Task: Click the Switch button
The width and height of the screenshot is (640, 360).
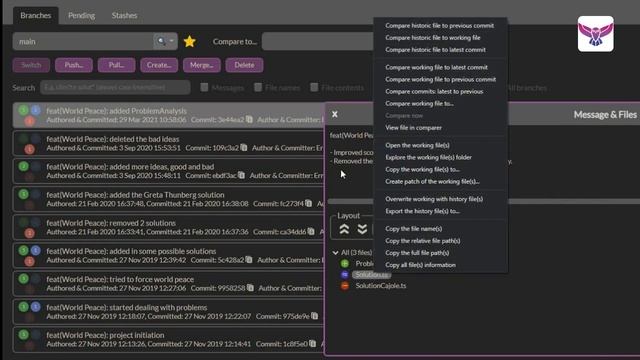Action: [31, 65]
